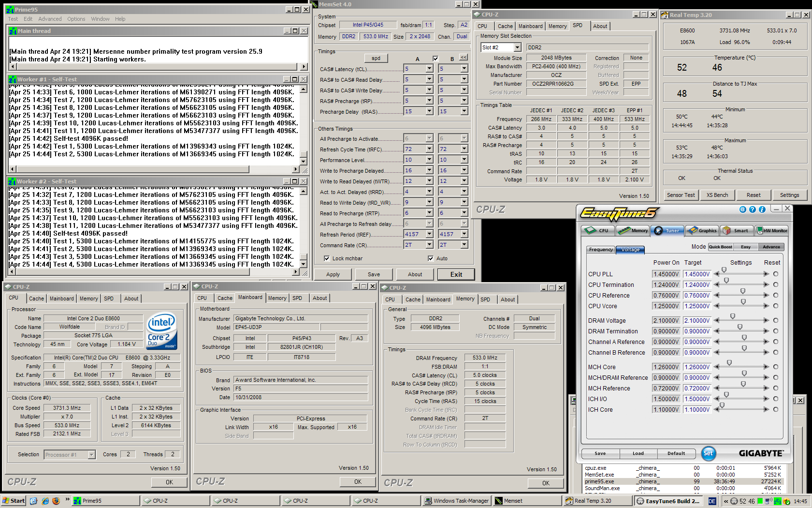
Task: Select the CPU Vcore reset radio button
Action: point(776,306)
